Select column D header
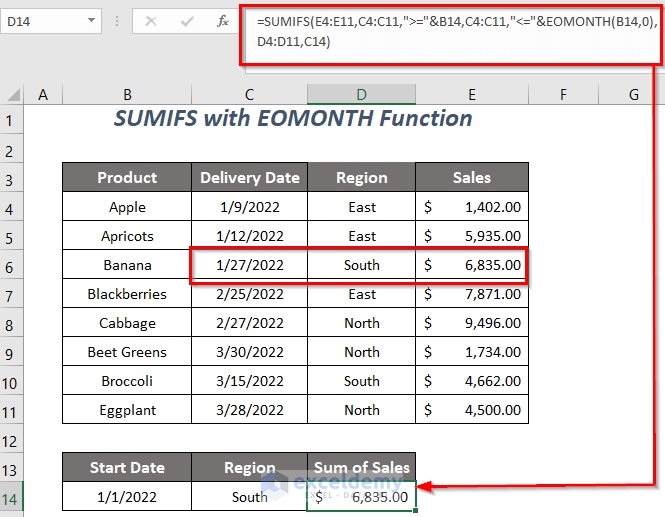The image size is (665, 517). (x=361, y=94)
